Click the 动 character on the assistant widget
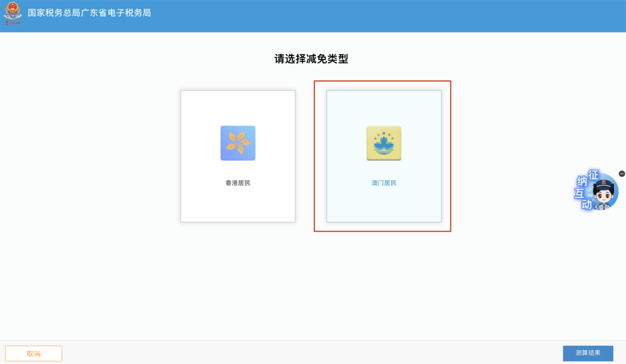Screen dimensions: 626x364 (x=586, y=204)
